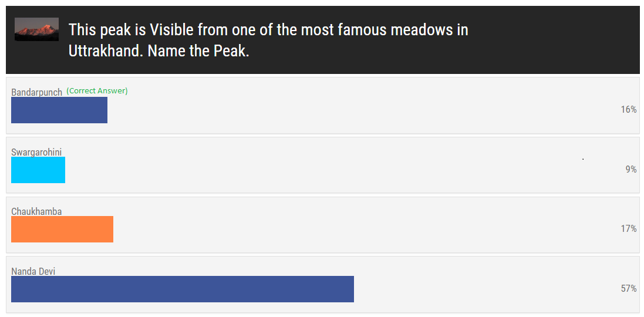Click the green Correct Answer tag
This screenshot has height=317, width=644.
tap(97, 91)
